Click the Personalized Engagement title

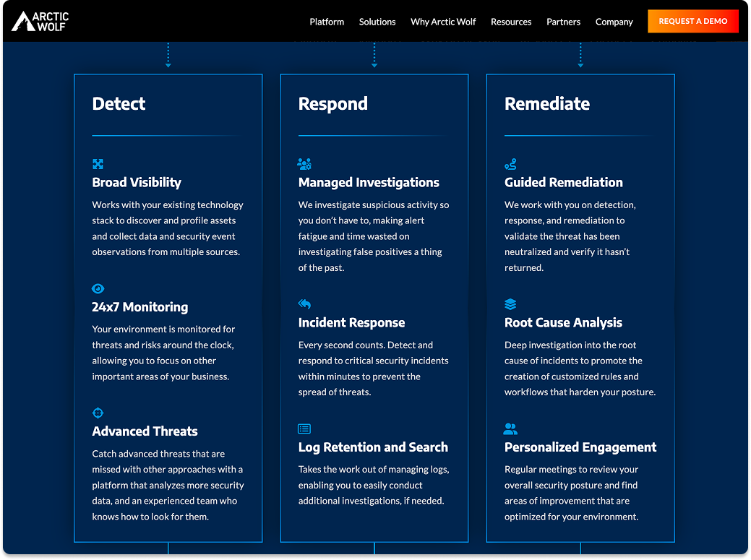[580, 447]
